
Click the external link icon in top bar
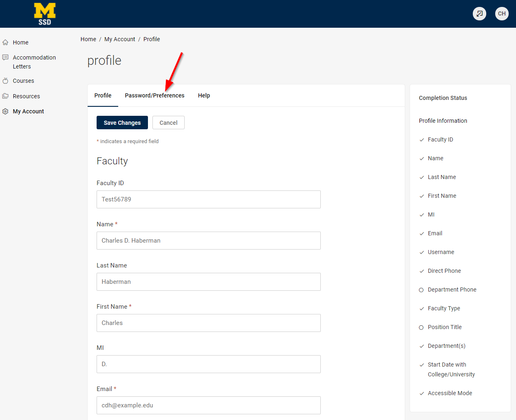[x=479, y=13]
